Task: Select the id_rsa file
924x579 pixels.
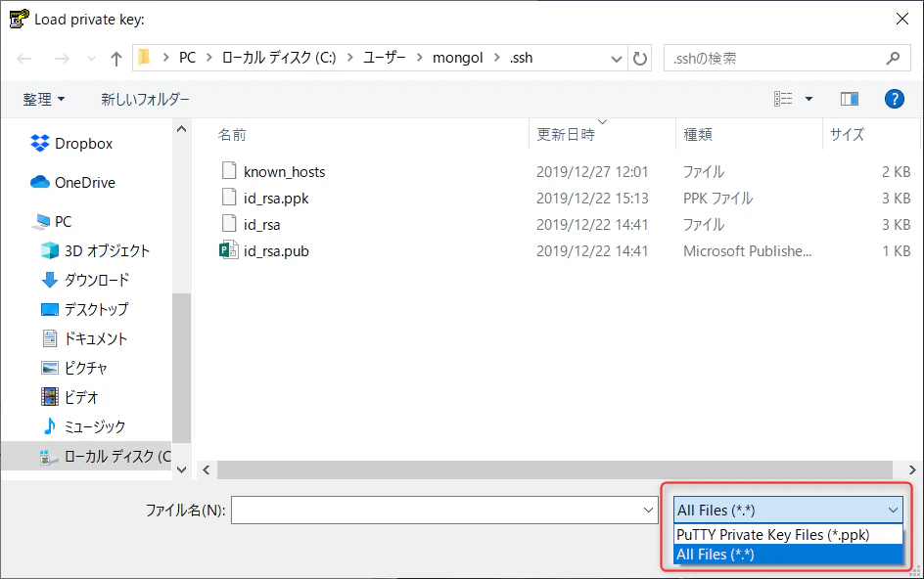Action: pos(262,225)
